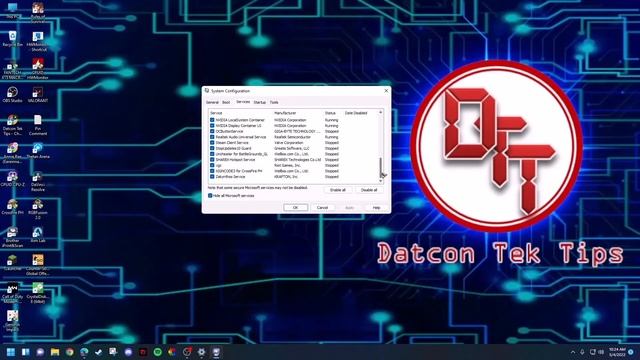Viewport: 640px width, 360px height.
Task: Open the Thetan Arena desktop shortcut
Action: point(38,150)
